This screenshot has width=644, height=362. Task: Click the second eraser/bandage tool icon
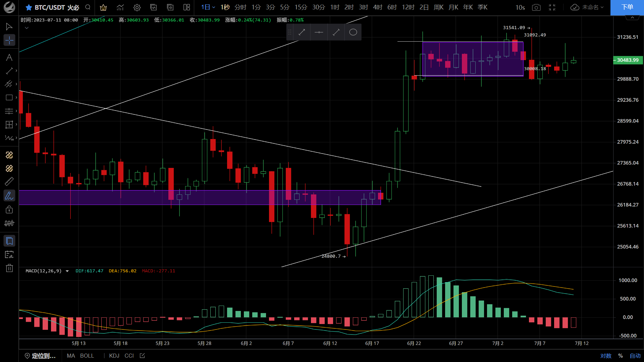coord(9,168)
